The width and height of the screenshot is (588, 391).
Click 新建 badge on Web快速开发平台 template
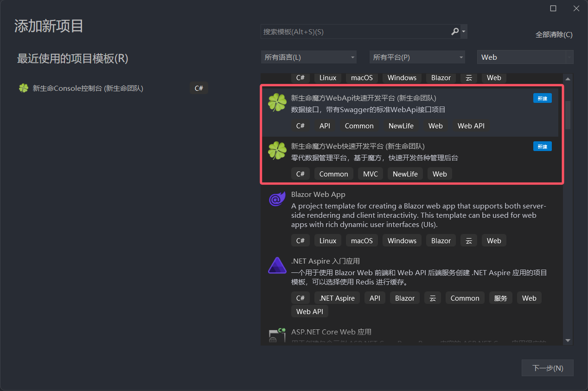pyautogui.click(x=543, y=146)
